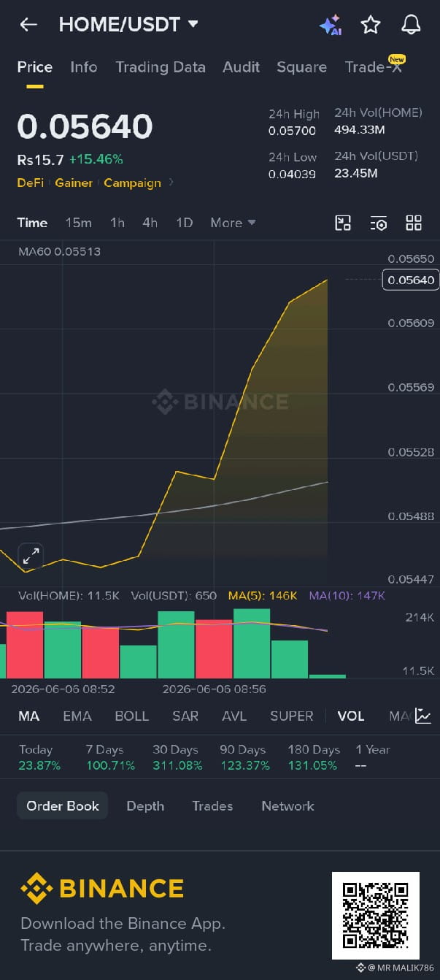Viewport: 440px width, 980px height.
Task: Switch to the Price tab
Action: point(35,67)
